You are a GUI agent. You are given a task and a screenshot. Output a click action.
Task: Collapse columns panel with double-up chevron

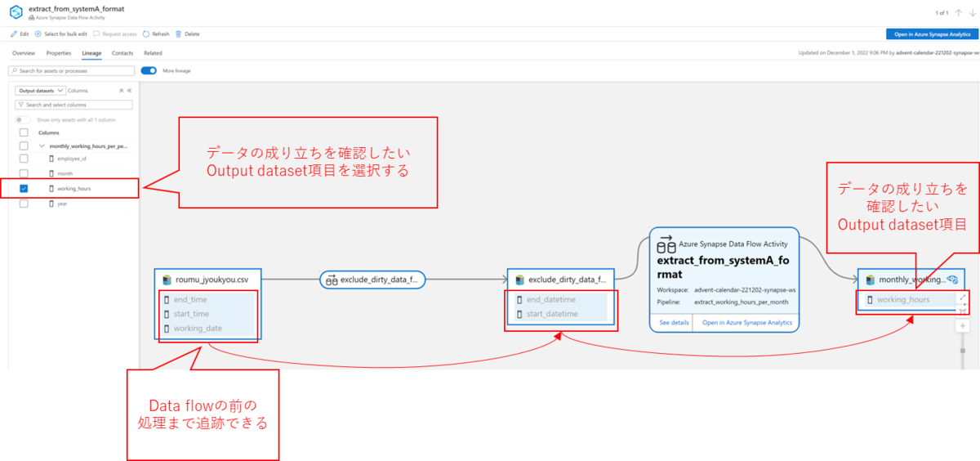pyautogui.click(x=122, y=91)
